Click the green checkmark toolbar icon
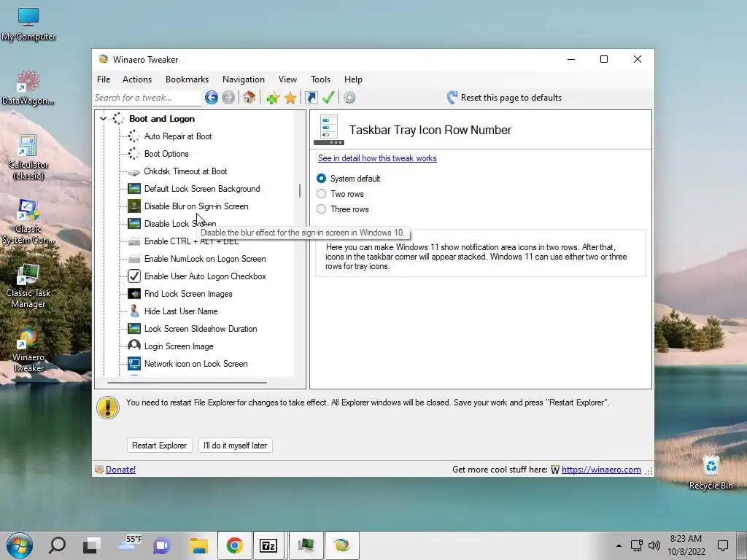 point(328,98)
